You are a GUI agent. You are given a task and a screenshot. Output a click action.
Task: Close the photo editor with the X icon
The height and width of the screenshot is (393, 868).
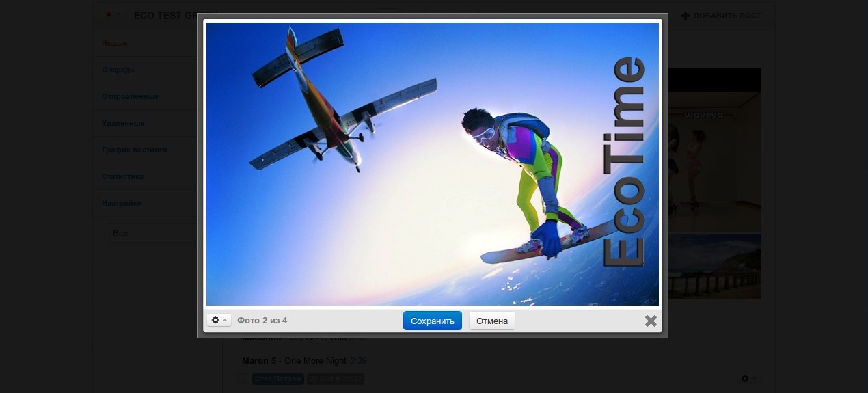[651, 321]
